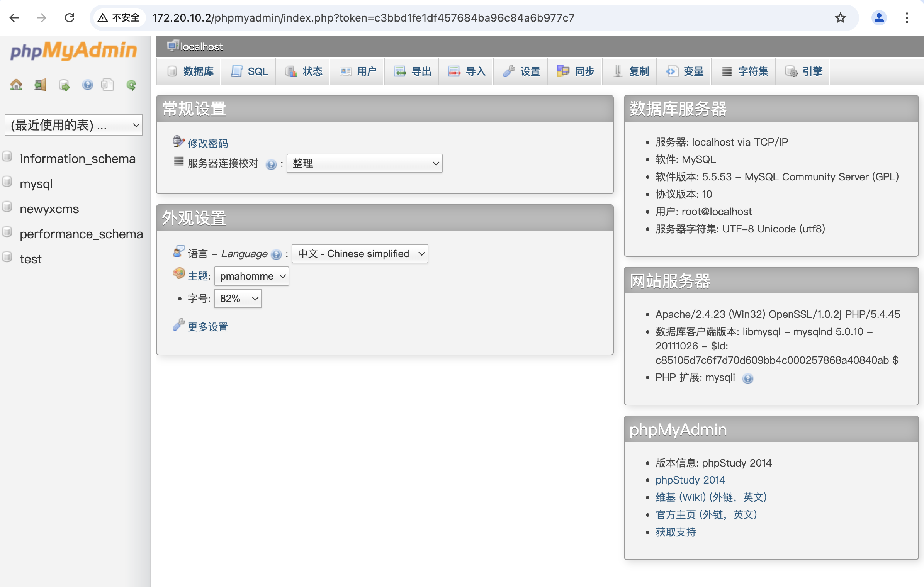Open the 82% font size dropdown
Image resolution: width=924 pixels, height=587 pixels.
coord(238,299)
